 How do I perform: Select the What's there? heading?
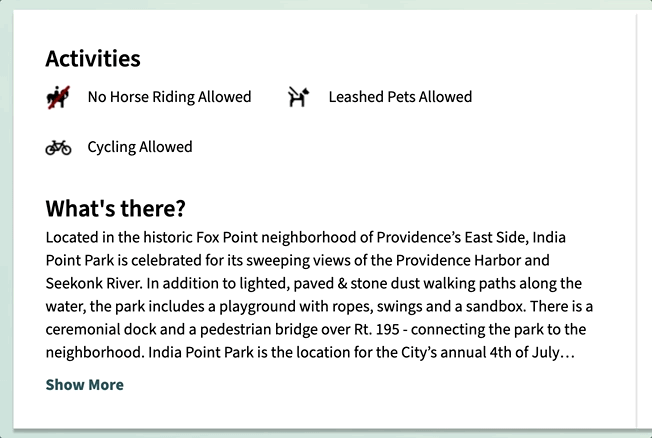(116, 209)
